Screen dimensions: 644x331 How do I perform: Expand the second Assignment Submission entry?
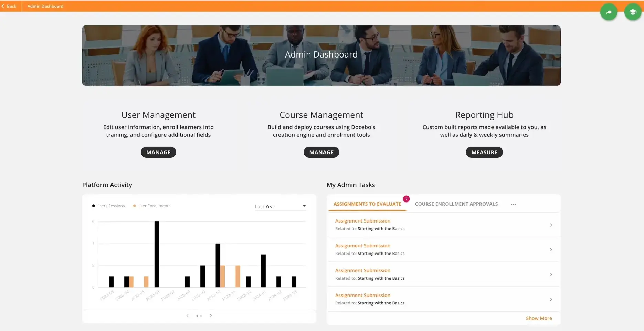pos(551,249)
